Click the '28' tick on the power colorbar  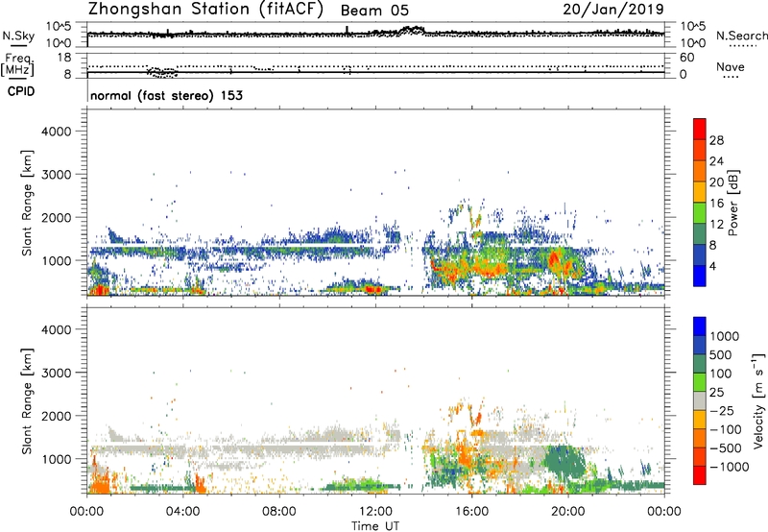click(716, 140)
